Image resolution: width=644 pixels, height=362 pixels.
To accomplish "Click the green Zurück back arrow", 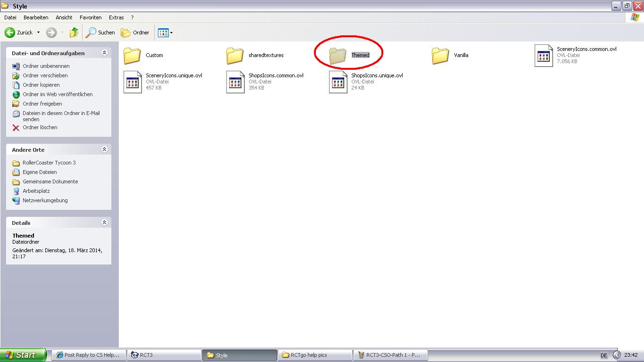I will [x=10, y=33].
